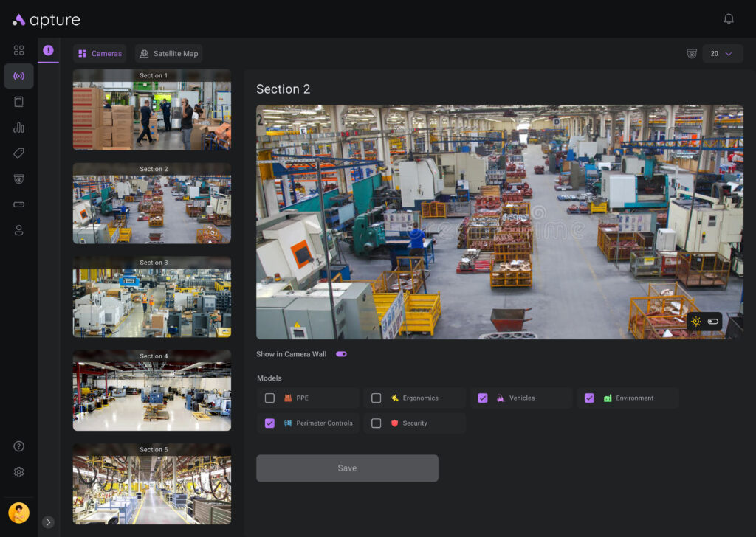Viewport: 756px width, 537px height.
Task: Select the Cameras tab
Action: (x=100, y=54)
